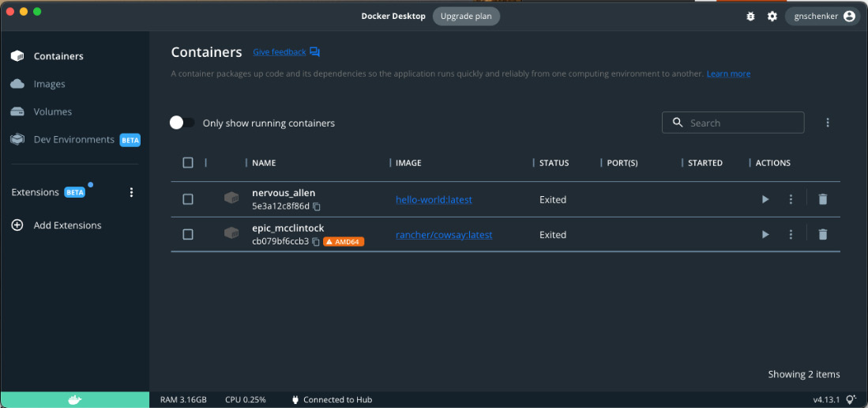The height and width of the screenshot is (408, 868).
Task: Click the lightbulb tips icon
Action: [x=851, y=399]
